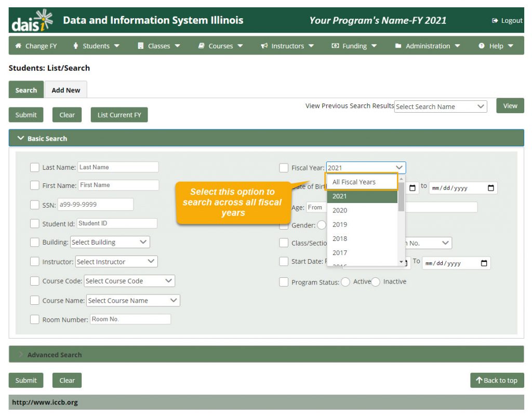Click the List Current FY button
The image size is (532, 417).
pos(119,115)
